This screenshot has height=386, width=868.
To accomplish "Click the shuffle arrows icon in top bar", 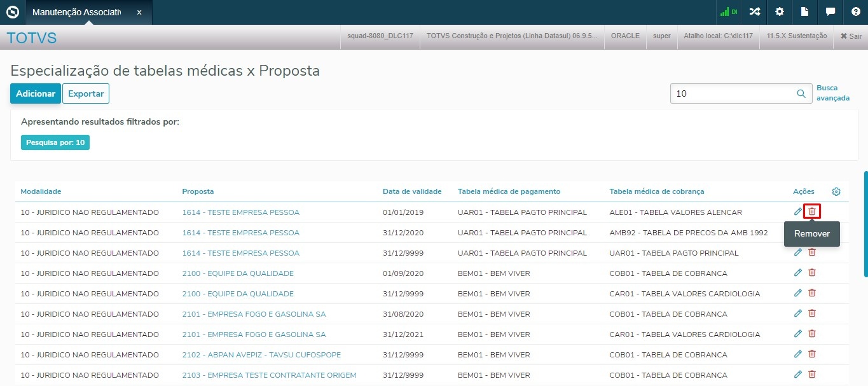I will (x=754, y=12).
